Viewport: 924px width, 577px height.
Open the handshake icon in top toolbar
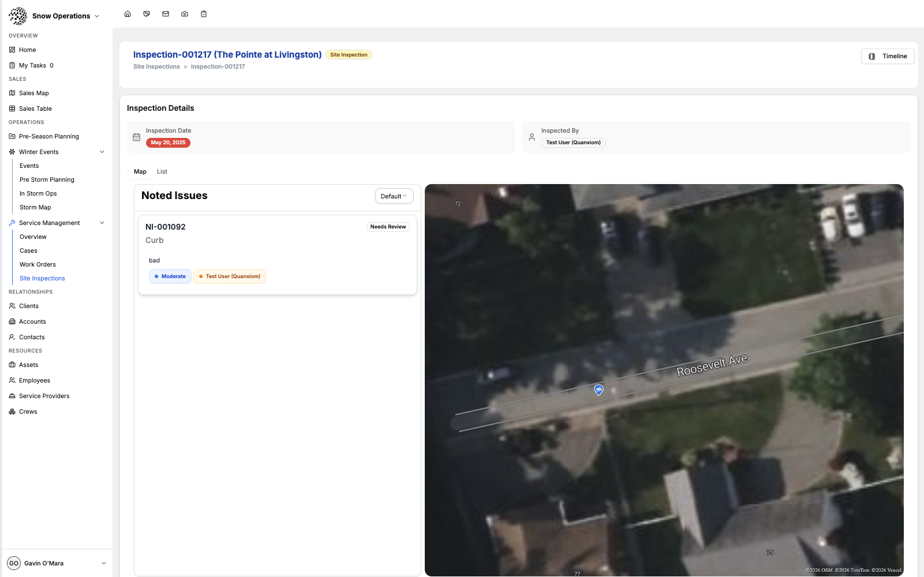click(147, 14)
